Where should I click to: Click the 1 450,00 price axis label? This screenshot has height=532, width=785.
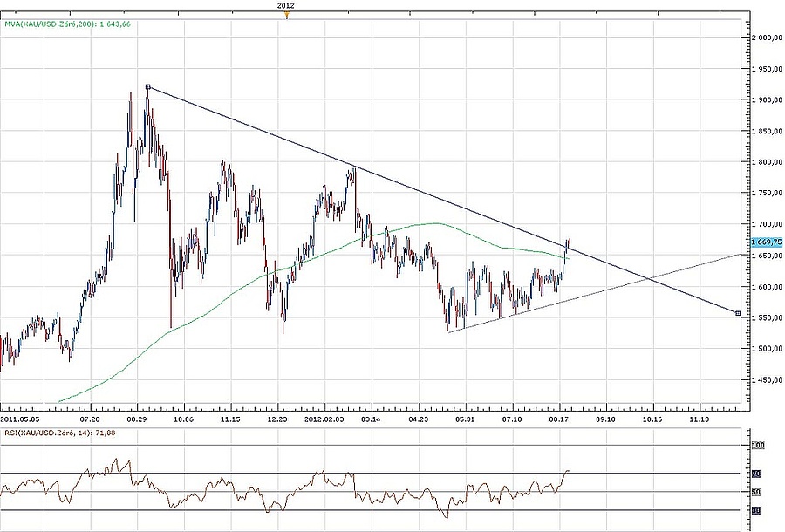tap(766, 380)
